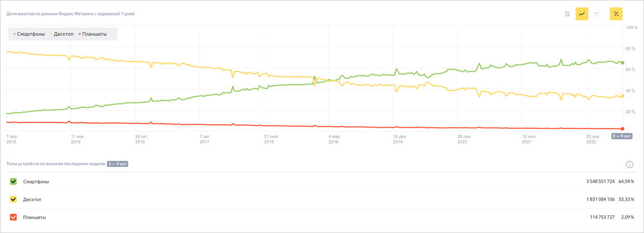
Task: Click Планшеты in the chart legend
Action: (x=93, y=34)
